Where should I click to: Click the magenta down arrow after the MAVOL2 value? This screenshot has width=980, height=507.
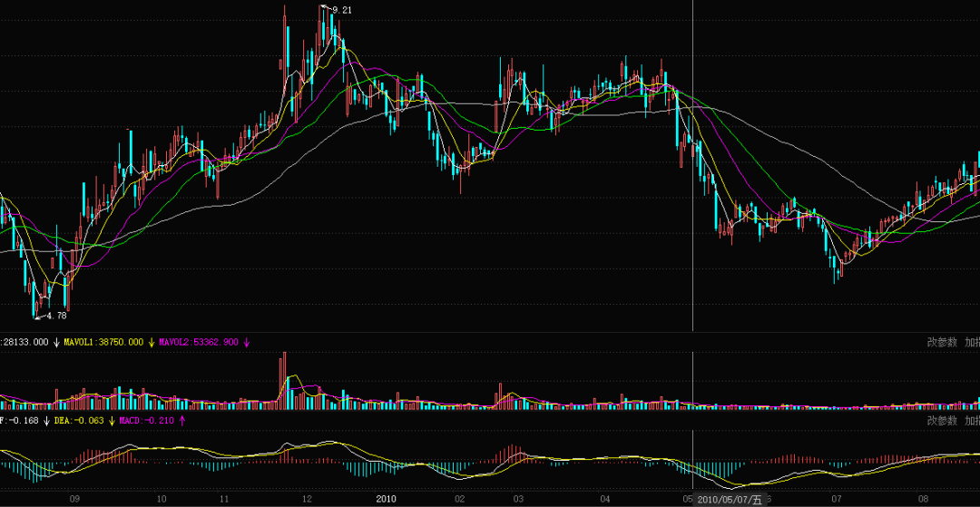[x=246, y=342]
